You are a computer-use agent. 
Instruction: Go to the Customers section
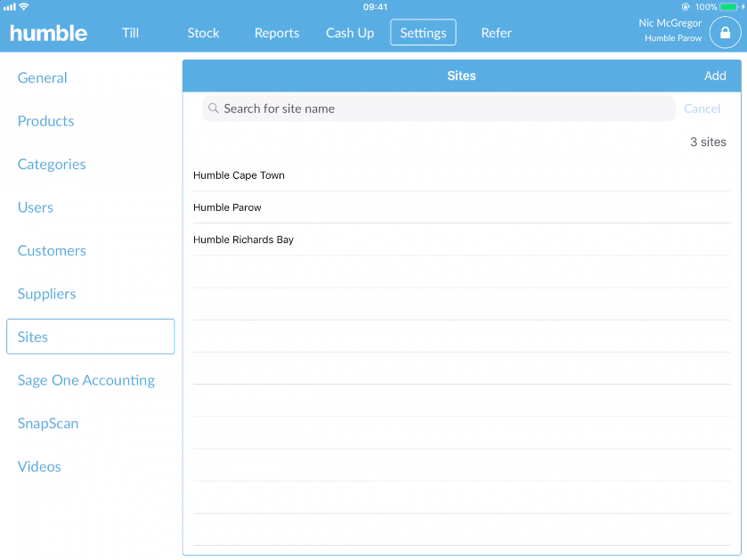tap(52, 251)
